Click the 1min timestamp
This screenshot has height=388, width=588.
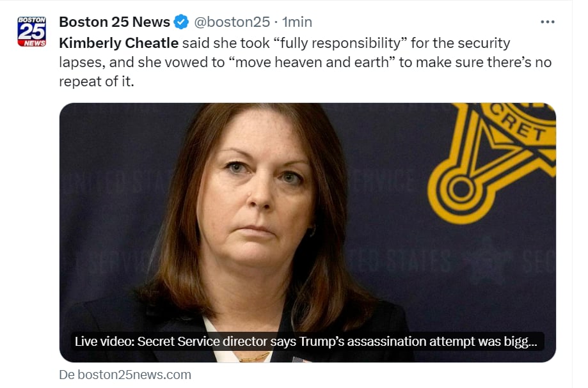(x=297, y=22)
